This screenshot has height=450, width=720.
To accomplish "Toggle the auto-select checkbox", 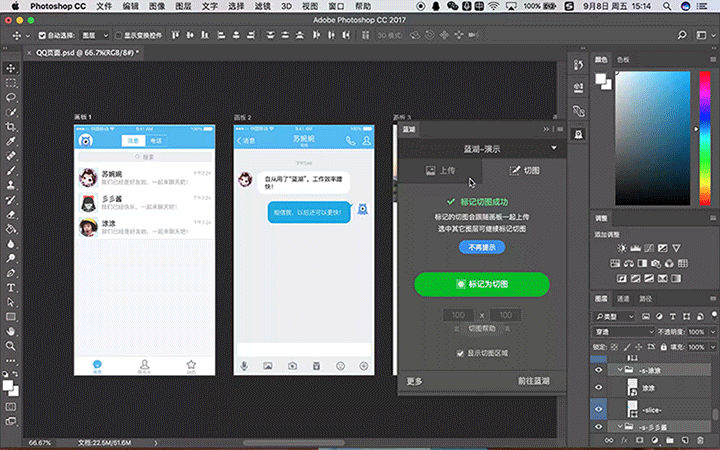I will [x=42, y=35].
